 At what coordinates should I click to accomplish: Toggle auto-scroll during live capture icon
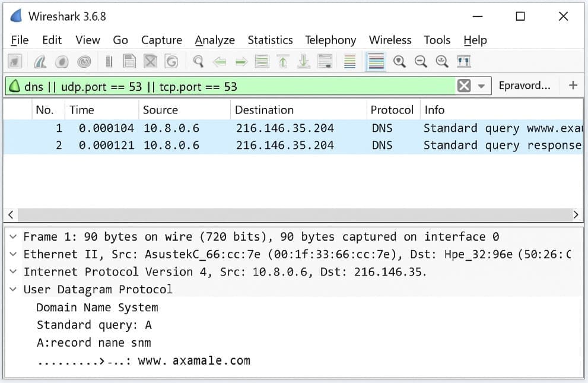[x=325, y=62]
